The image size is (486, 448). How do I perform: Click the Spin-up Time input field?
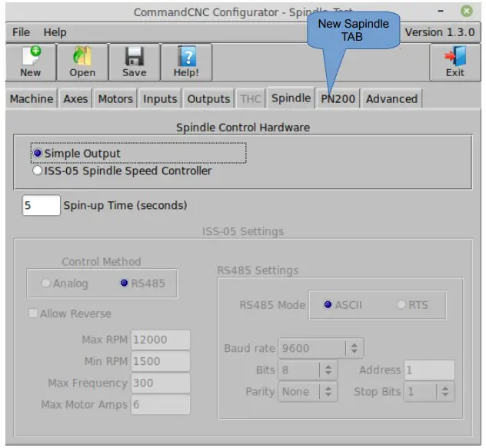pos(42,205)
